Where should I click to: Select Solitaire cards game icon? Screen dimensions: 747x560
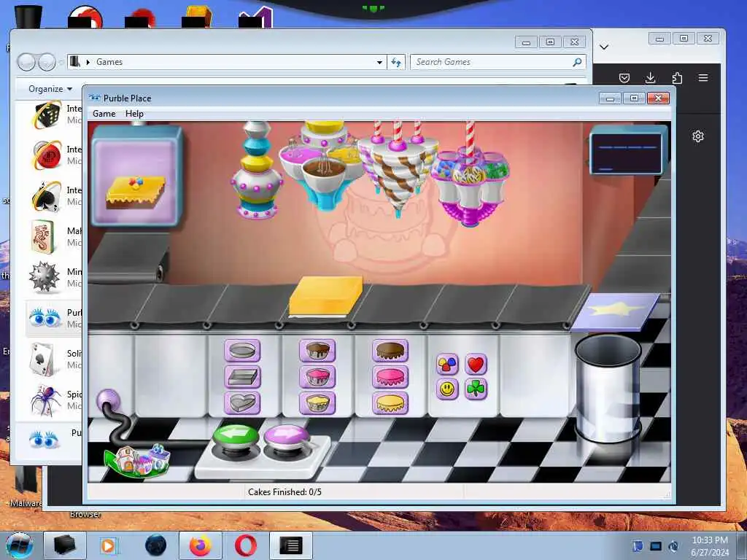click(x=43, y=359)
